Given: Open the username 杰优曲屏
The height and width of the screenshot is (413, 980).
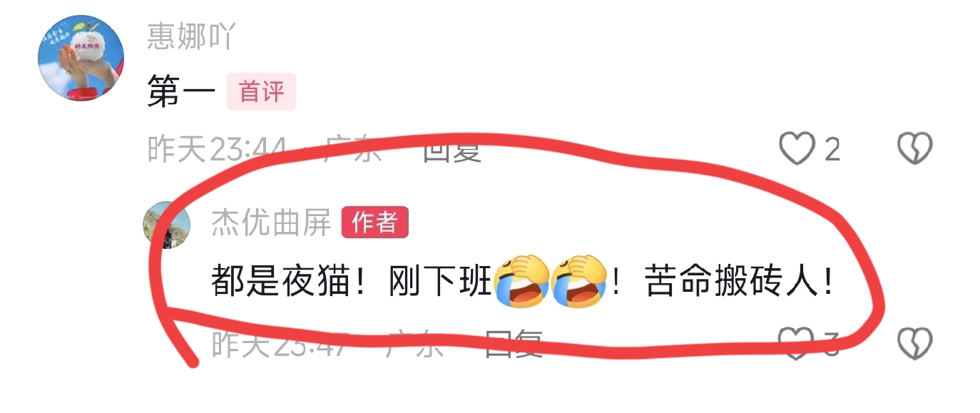Looking at the screenshot, I should pyautogui.click(x=271, y=223).
